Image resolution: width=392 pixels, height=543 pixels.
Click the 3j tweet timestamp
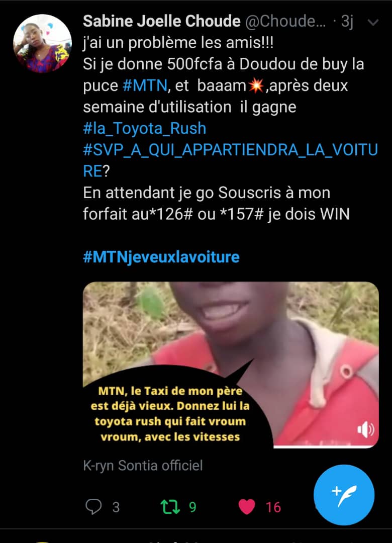pyautogui.click(x=347, y=22)
